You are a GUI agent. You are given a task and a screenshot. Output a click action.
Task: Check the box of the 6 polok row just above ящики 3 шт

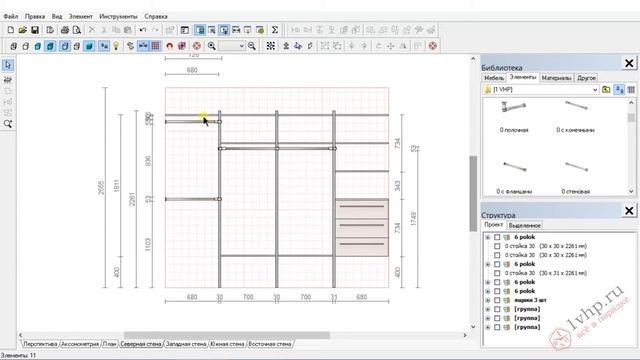pyautogui.click(x=497, y=291)
